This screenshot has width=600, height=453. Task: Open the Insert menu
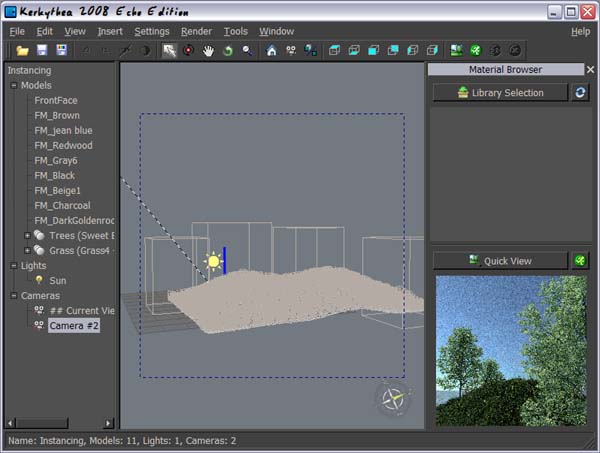pyautogui.click(x=110, y=31)
